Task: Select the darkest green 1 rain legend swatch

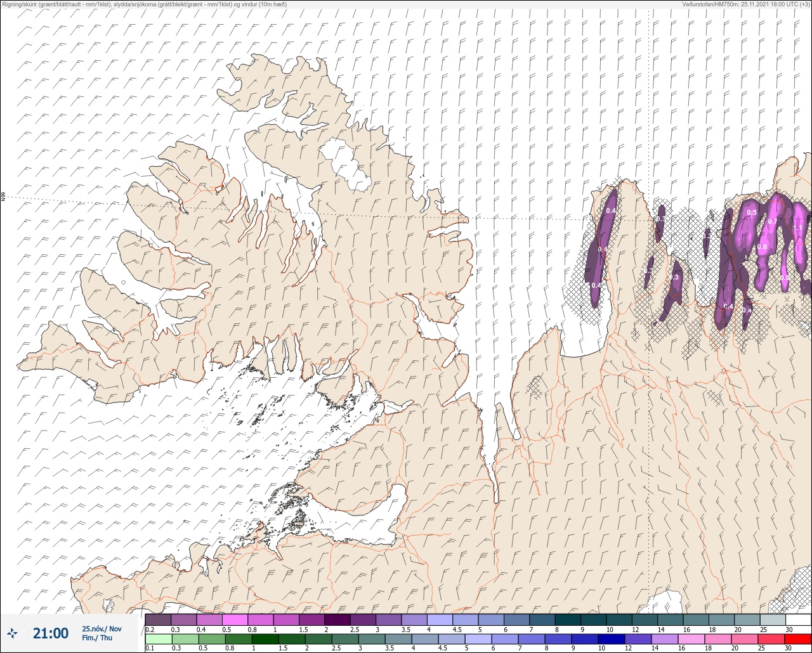Action: (x=265, y=639)
